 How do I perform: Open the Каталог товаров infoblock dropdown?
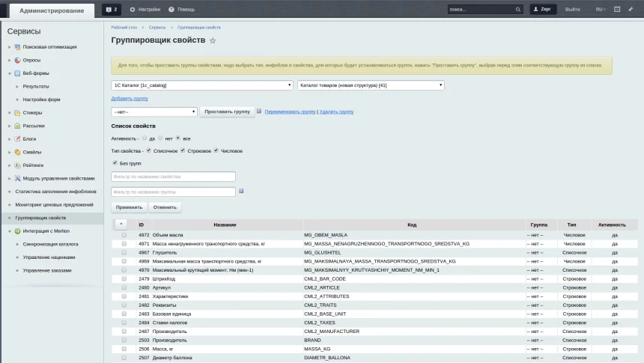pos(371,85)
